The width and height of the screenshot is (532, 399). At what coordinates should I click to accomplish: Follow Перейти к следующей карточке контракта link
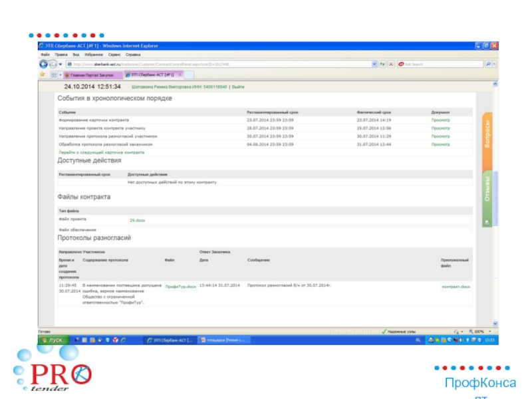(102, 153)
